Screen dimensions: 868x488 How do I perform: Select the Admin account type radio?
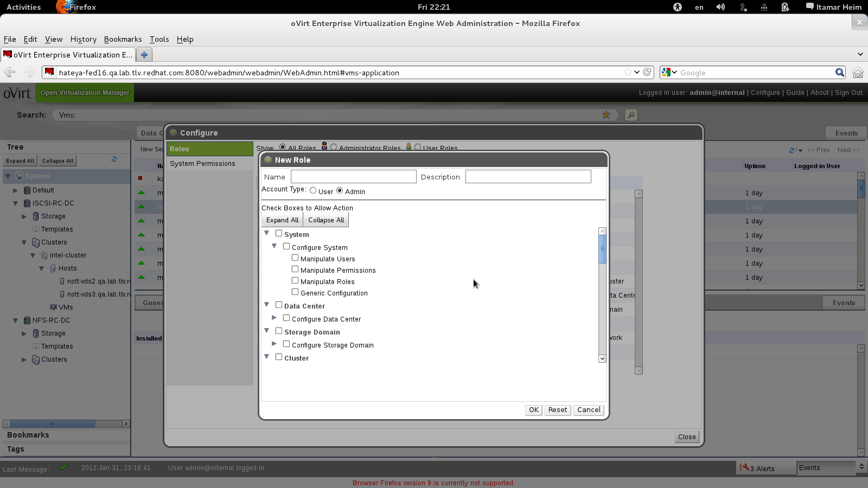340,190
